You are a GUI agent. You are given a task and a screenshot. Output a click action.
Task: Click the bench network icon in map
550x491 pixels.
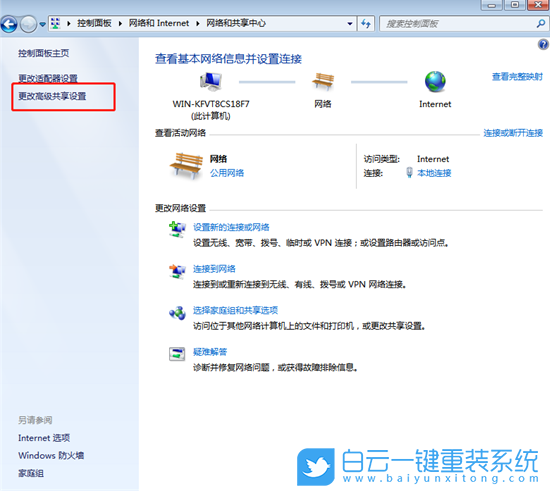(x=323, y=81)
